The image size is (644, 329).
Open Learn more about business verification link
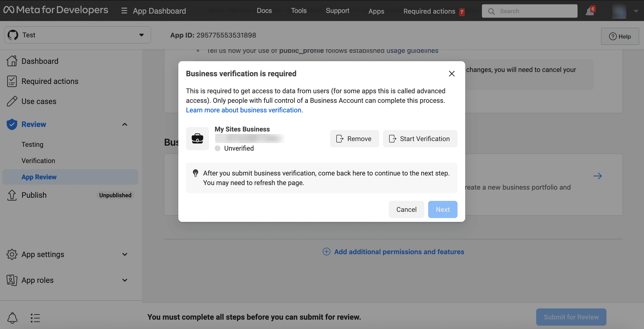click(x=243, y=110)
